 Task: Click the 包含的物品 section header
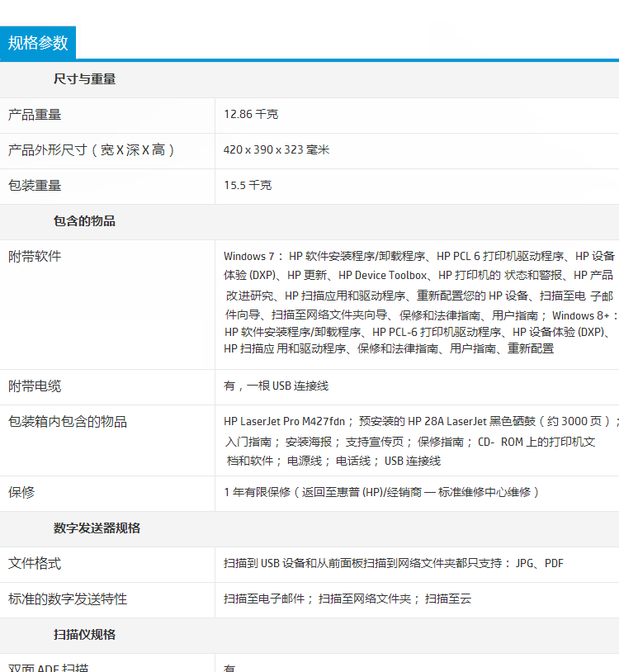pos(84,221)
